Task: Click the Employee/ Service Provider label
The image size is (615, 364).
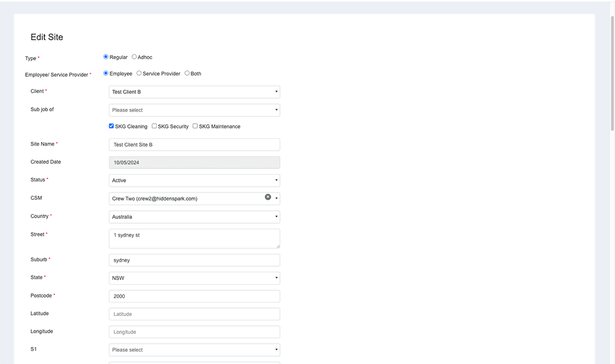Action: (57, 74)
